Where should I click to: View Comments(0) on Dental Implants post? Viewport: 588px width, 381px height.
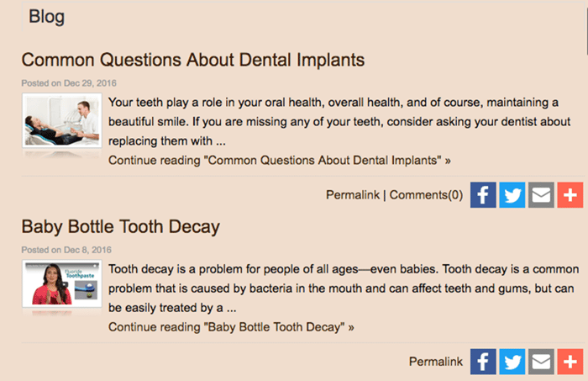426,195
